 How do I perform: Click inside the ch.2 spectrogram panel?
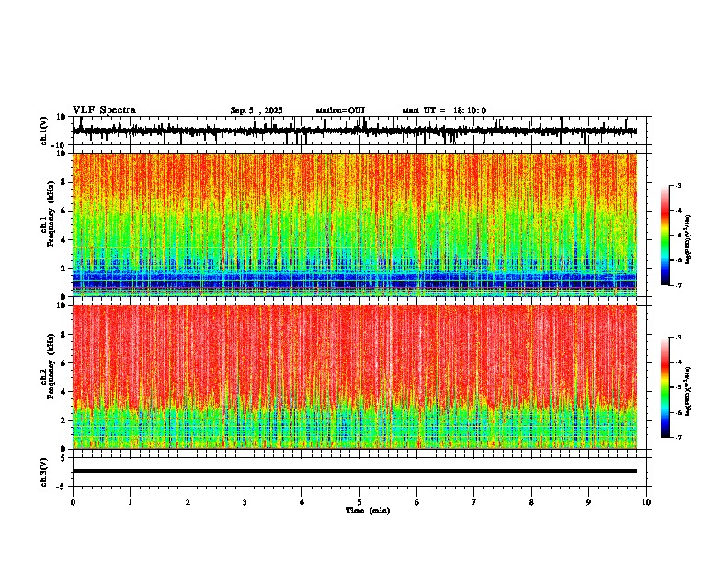click(x=355, y=377)
